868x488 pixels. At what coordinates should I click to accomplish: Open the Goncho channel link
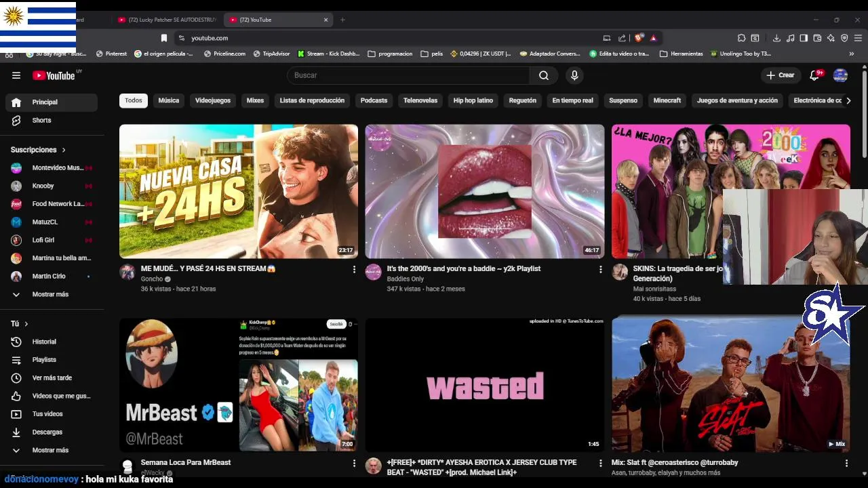pos(152,279)
